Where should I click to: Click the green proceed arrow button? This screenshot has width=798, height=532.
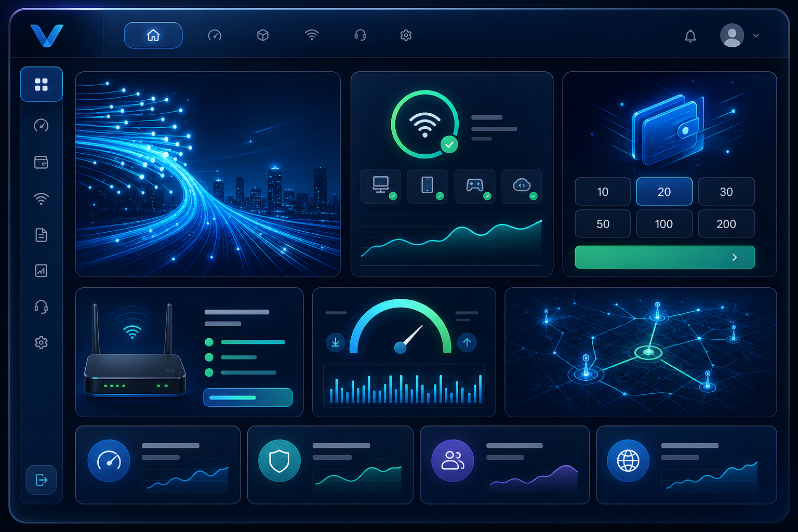pyautogui.click(x=665, y=257)
